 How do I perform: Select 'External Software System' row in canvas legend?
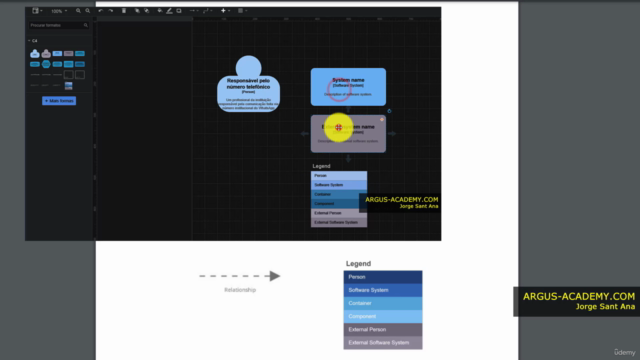[x=339, y=222]
